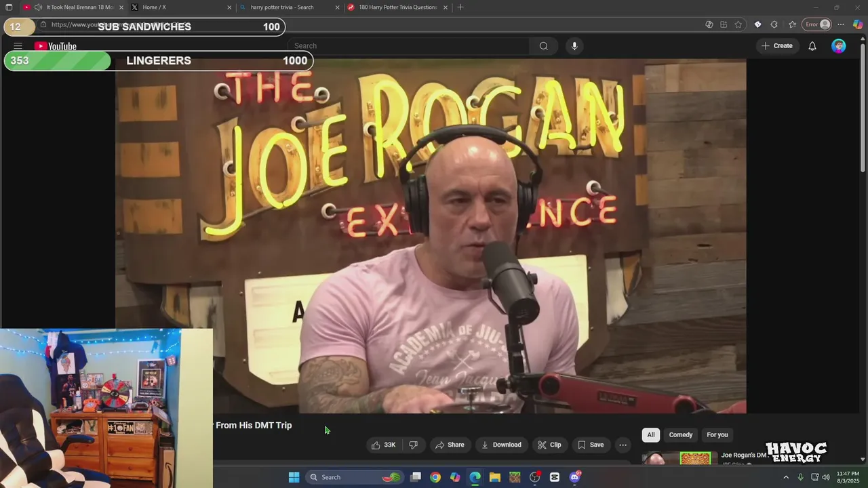Dislike the video with the thumbs-down icon
This screenshot has width=868, height=488.
[x=413, y=445]
